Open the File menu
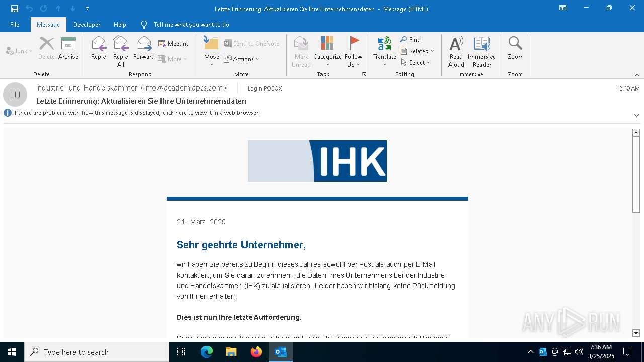This screenshot has width=644, height=362. point(15,25)
